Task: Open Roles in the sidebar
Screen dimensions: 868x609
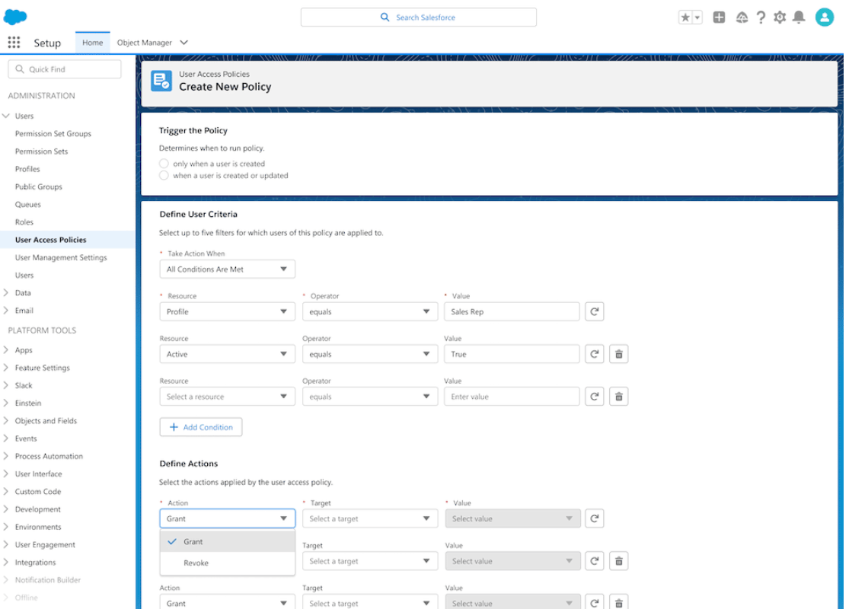Action: 24,222
